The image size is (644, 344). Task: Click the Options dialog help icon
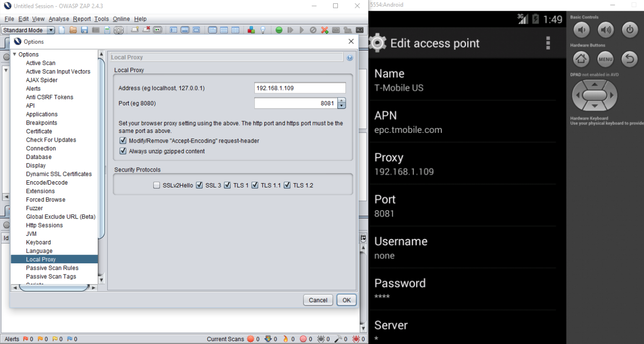pyautogui.click(x=349, y=57)
